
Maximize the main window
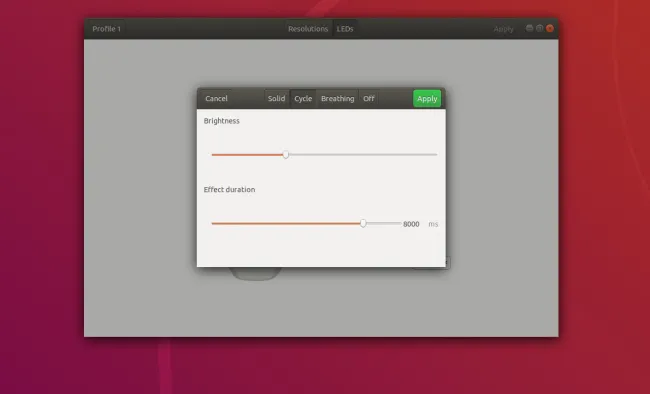(x=539, y=28)
